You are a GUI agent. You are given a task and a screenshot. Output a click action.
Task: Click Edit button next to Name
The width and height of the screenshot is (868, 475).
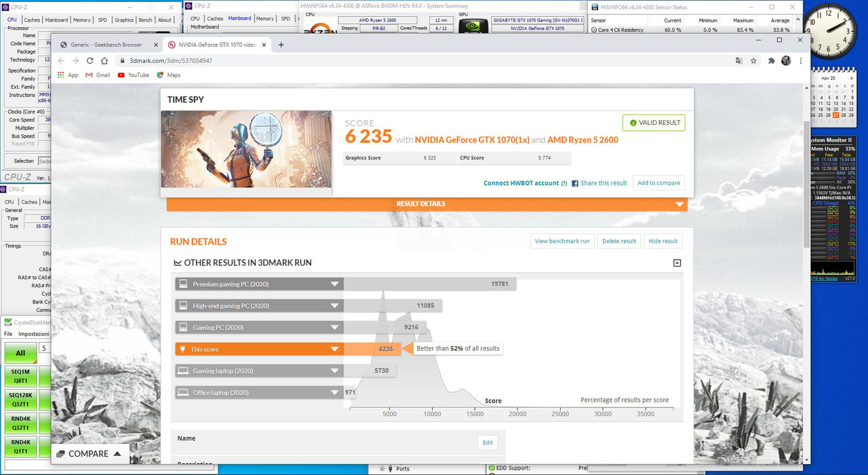point(488,442)
